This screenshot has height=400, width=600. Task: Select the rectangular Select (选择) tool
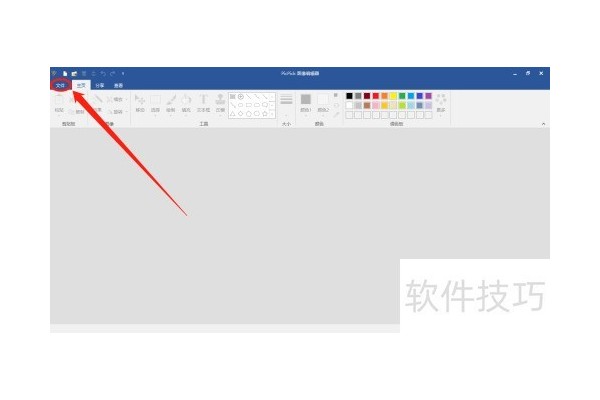coord(155,103)
